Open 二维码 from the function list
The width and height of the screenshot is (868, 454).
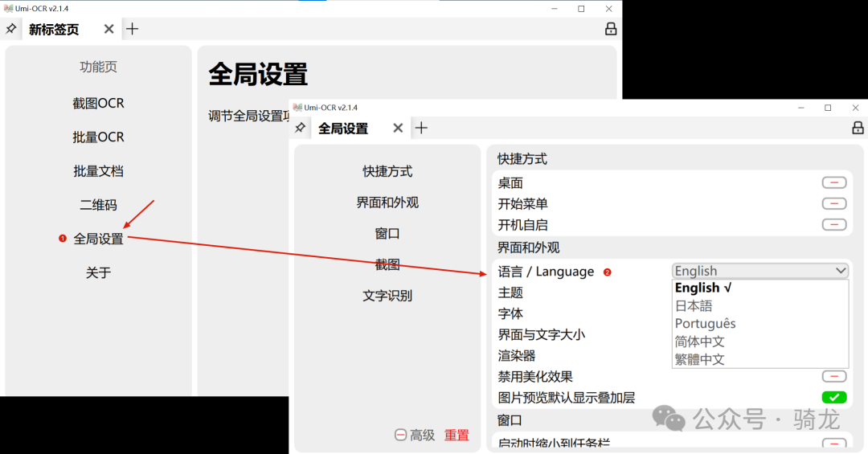99,205
